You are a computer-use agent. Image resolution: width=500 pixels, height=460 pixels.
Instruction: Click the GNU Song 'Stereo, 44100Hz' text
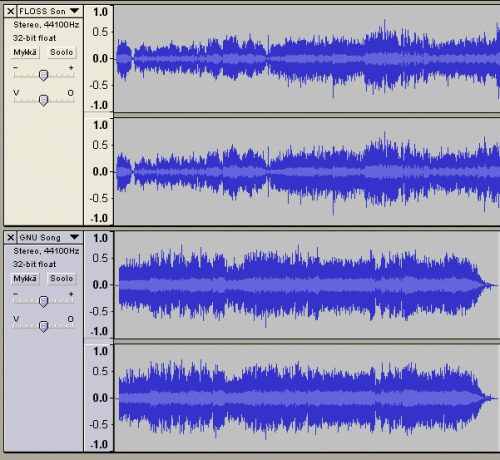coord(46,251)
